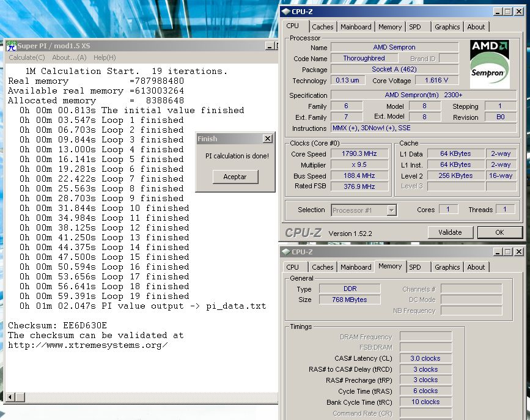The image size is (530, 420).
Task: Minimize the upper CPU-Z window
Action: click(x=498, y=12)
